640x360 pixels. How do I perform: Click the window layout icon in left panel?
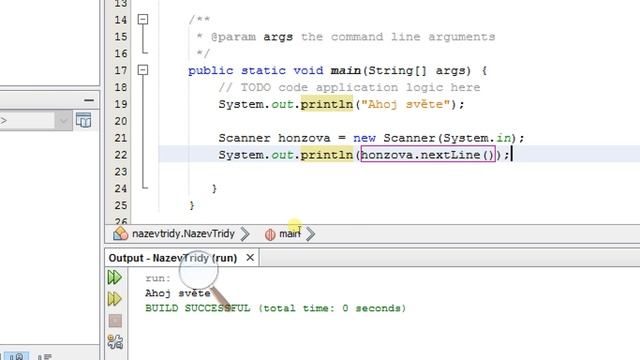84,120
